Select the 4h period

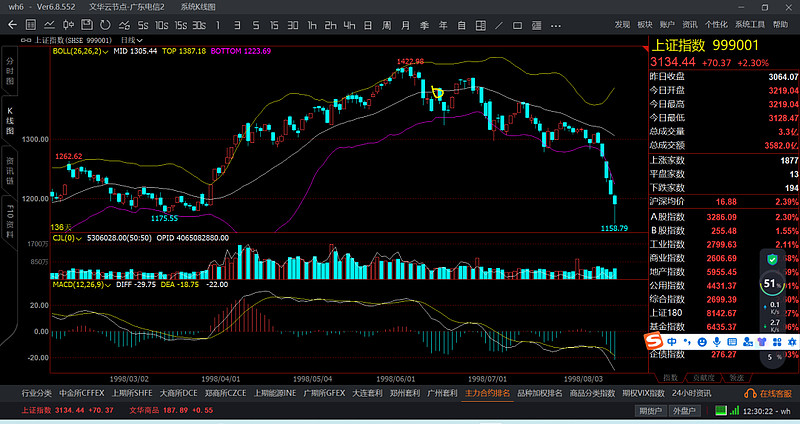(x=349, y=25)
